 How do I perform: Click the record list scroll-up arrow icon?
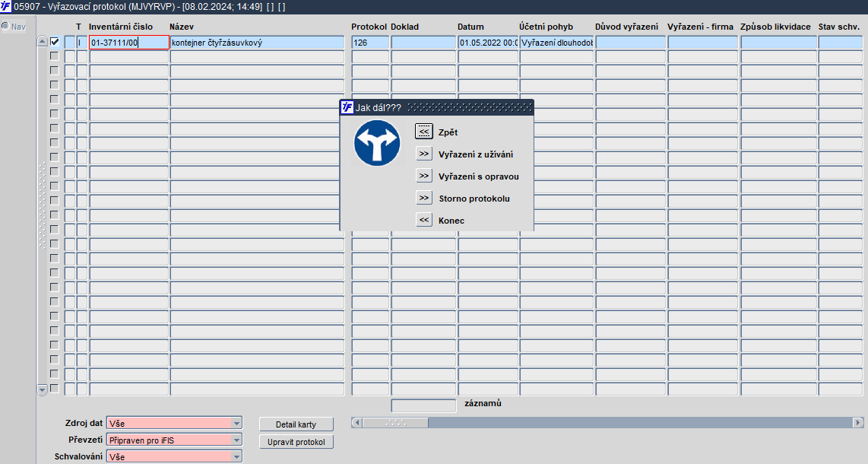click(42, 42)
